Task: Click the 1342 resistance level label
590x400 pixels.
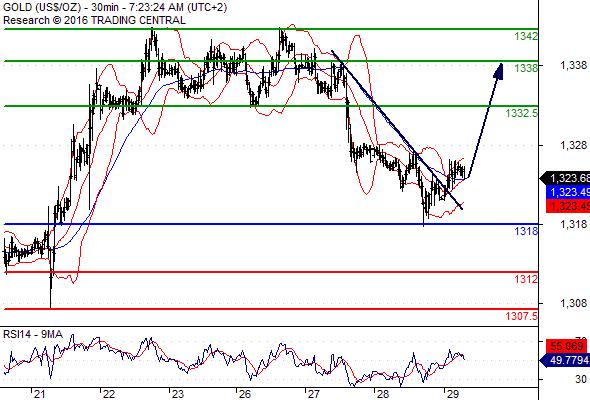Action: (x=526, y=37)
